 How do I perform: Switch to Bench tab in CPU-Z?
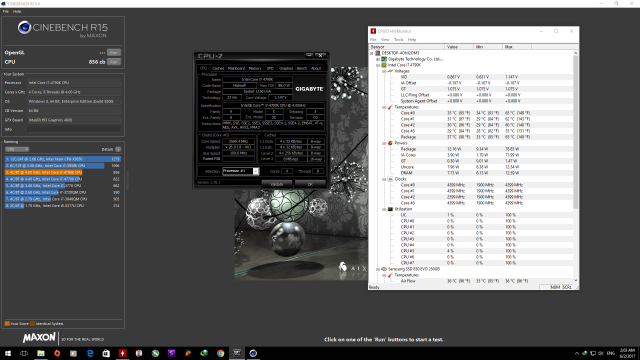(302, 68)
